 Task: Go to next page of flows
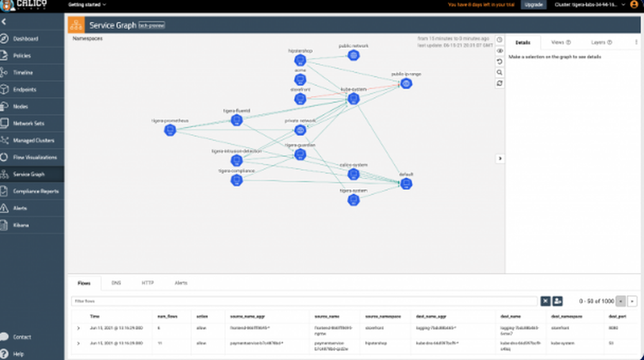point(632,301)
